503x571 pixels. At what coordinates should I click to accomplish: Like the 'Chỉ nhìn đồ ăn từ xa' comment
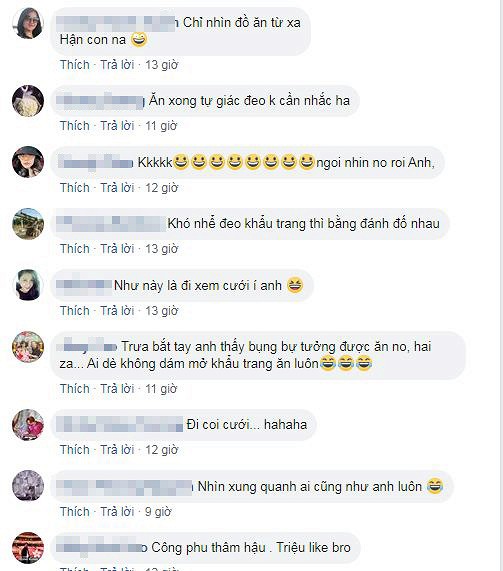[75, 65]
